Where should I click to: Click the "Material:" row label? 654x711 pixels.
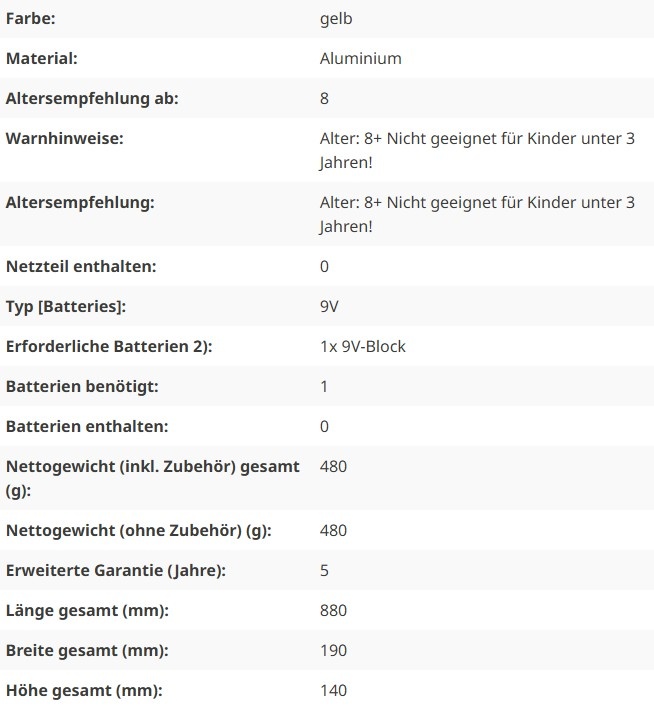[41, 58]
